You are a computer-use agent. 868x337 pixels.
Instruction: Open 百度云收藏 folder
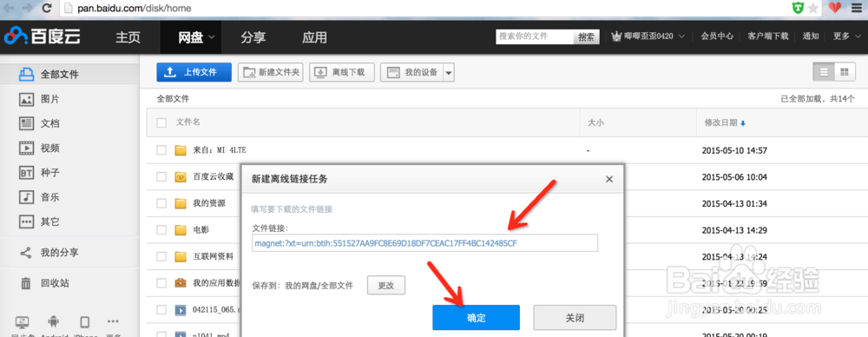pos(214,177)
